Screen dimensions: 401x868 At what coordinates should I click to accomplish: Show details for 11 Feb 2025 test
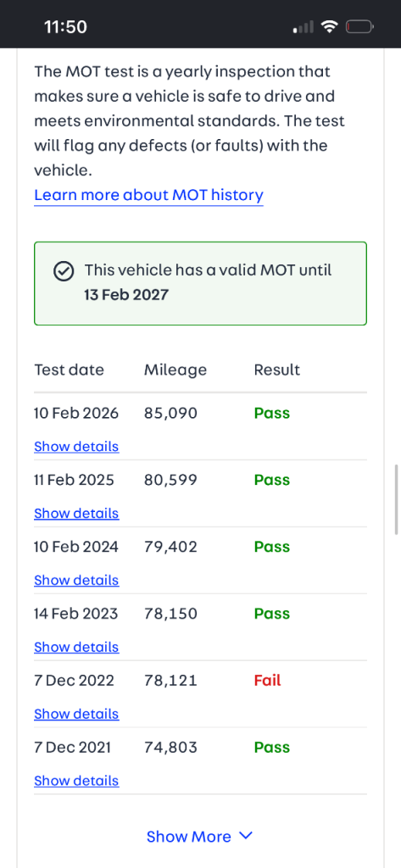(76, 513)
